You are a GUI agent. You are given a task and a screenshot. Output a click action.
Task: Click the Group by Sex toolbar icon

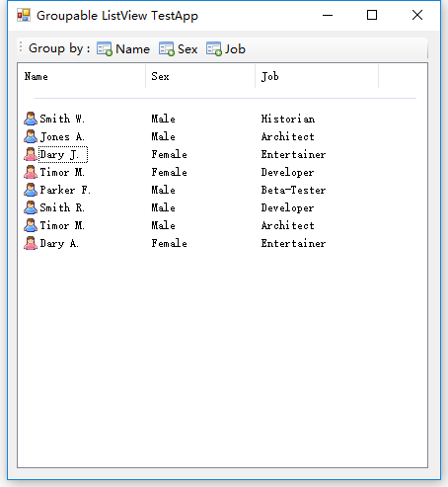pyautogui.click(x=166, y=49)
